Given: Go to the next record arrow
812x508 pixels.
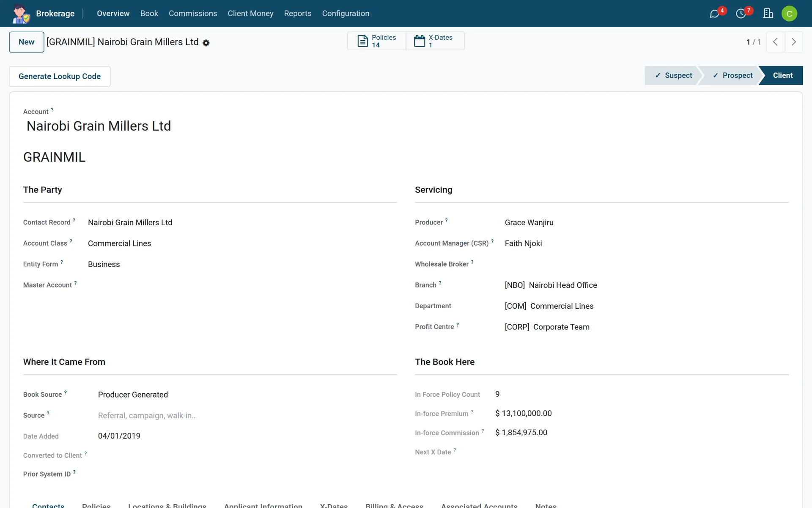Looking at the screenshot, I should (x=794, y=42).
